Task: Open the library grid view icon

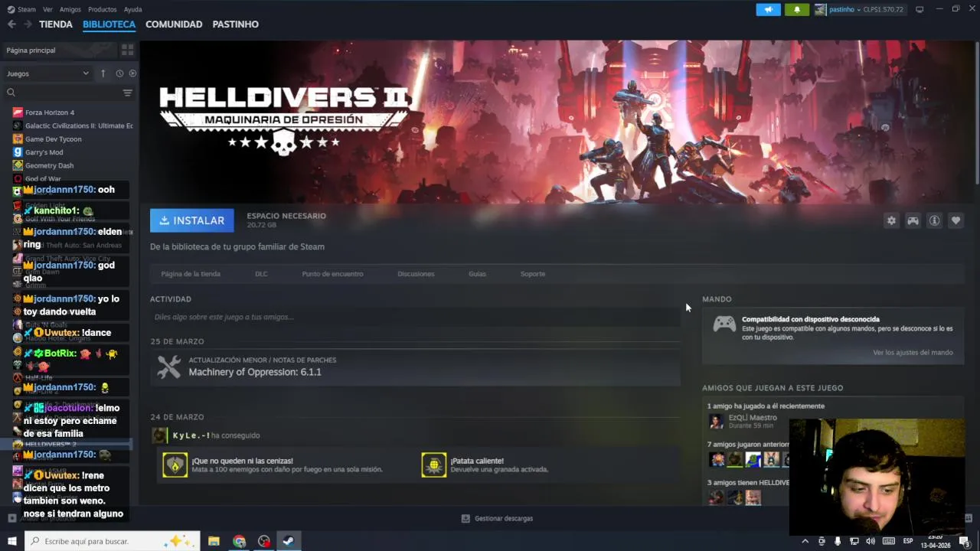Action: pos(127,50)
